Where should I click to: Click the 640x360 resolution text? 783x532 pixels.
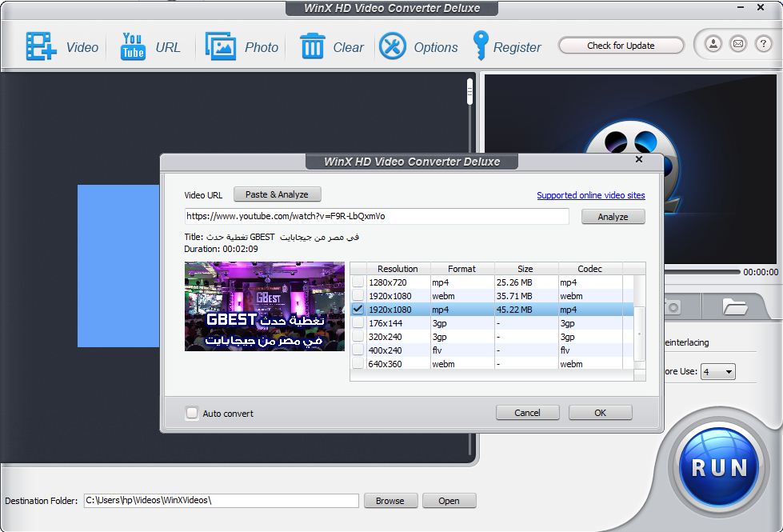(385, 364)
